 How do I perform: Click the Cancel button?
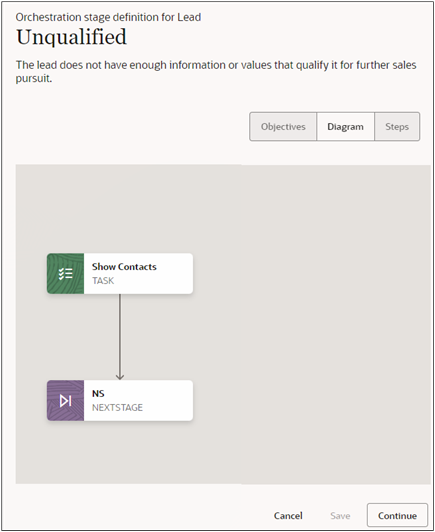tap(288, 515)
